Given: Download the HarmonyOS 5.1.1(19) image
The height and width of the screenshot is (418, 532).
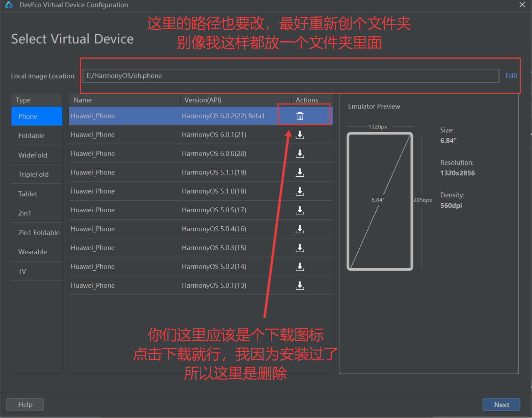Looking at the screenshot, I should (300, 173).
